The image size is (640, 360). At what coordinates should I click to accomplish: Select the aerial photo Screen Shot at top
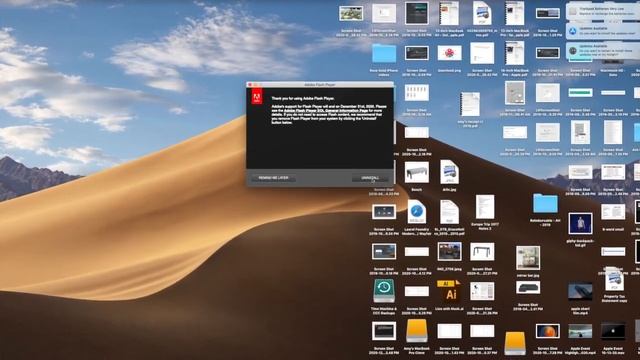point(351,13)
